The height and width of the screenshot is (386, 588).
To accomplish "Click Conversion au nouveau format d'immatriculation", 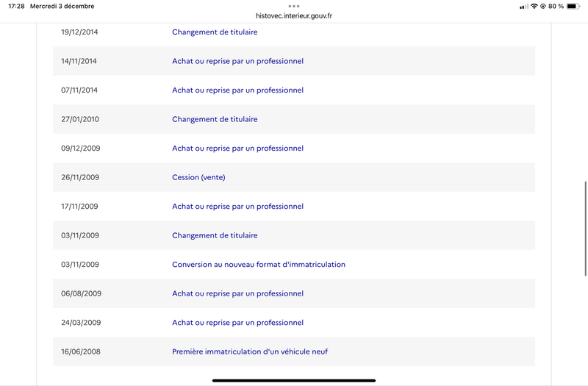I will point(259,265).
